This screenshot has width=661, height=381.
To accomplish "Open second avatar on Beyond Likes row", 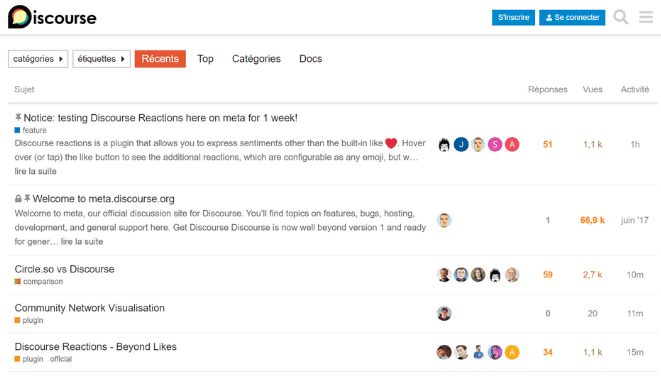I will 461,352.
